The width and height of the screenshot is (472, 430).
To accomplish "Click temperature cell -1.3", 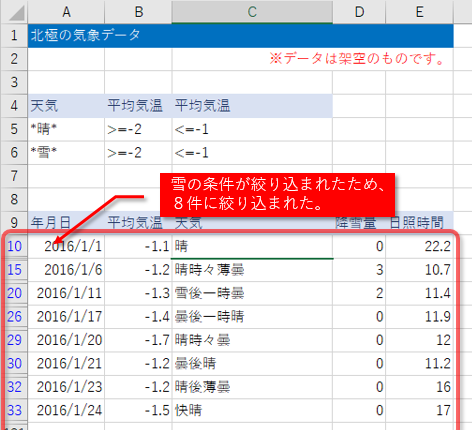I will click(x=138, y=293).
